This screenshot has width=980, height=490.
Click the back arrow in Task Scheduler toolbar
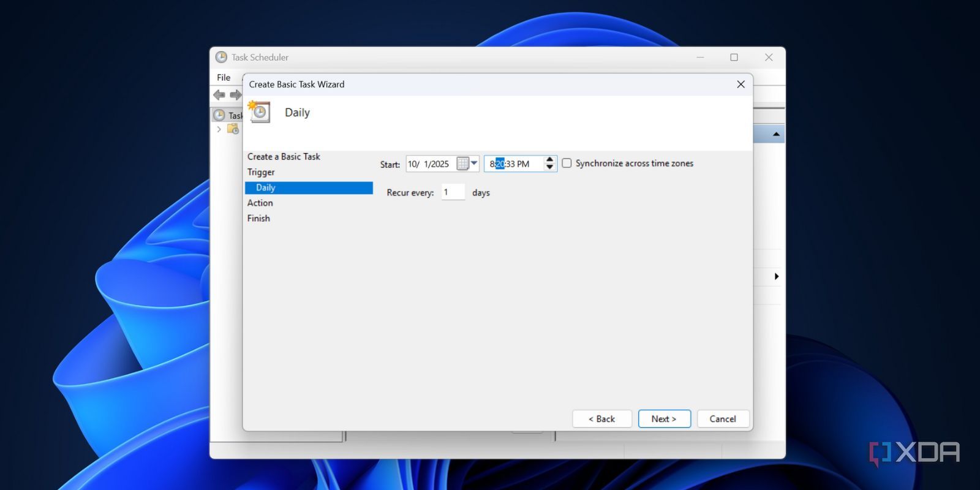click(x=219, y=95)
